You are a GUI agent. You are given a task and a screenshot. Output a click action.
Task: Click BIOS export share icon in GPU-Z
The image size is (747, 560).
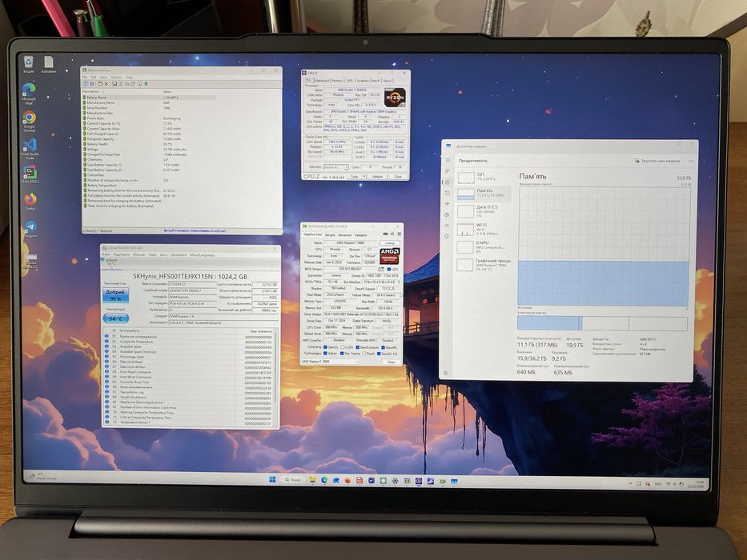381,269
